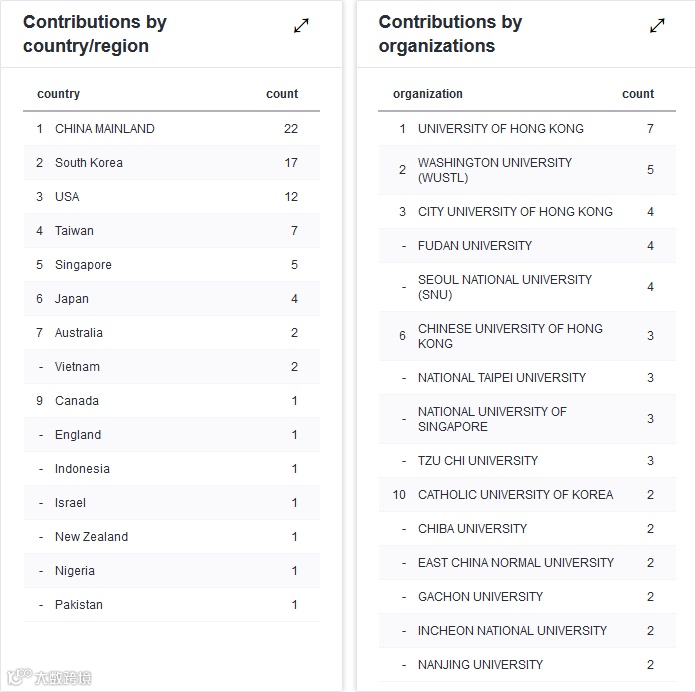Select the FUDAN UNIVERSITY row
The width and height of the screenshot is (695, 692).
[475, 246]
